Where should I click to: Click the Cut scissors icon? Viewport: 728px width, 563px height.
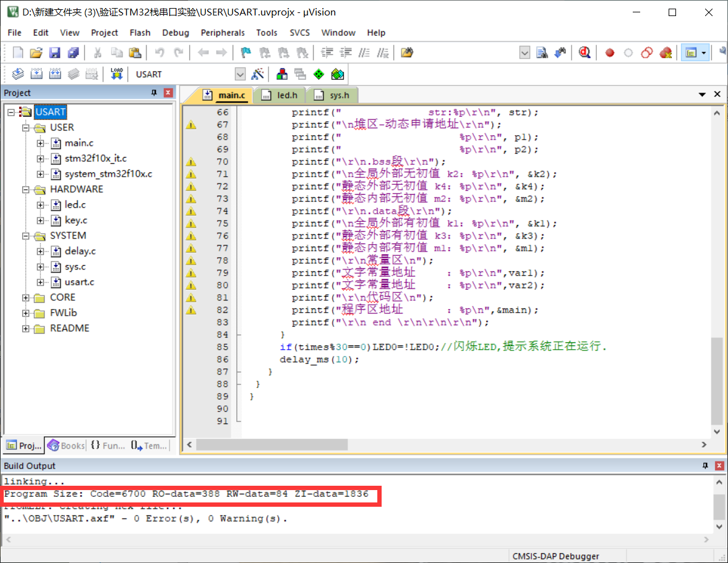point(98,53)
